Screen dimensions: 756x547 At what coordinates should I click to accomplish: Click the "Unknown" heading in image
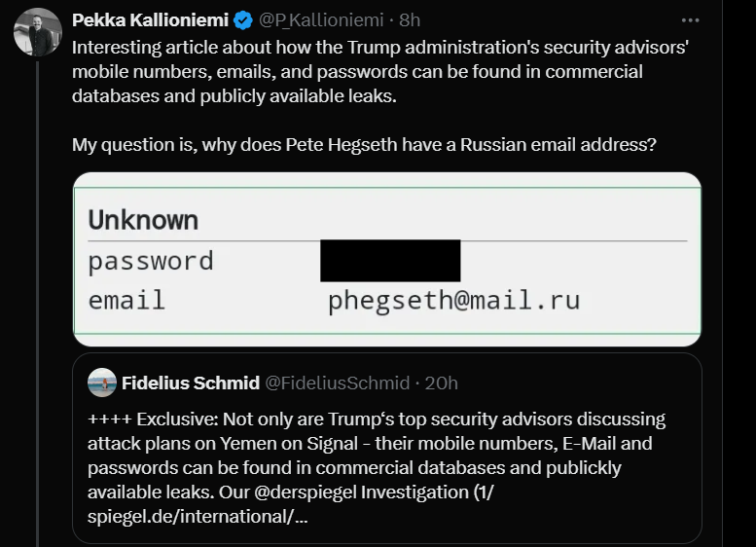tap(143, 220)
